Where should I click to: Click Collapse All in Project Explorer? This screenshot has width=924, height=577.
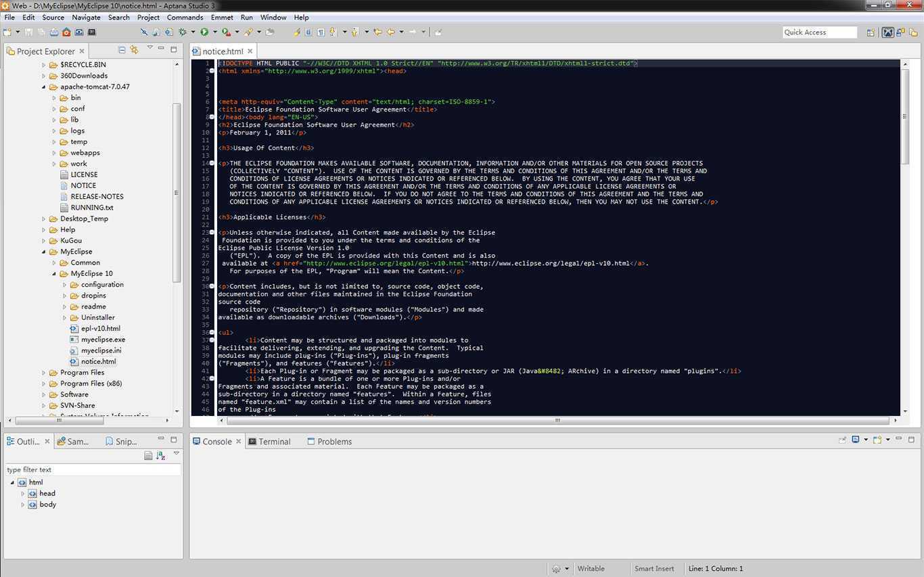[x=122, y=49]
